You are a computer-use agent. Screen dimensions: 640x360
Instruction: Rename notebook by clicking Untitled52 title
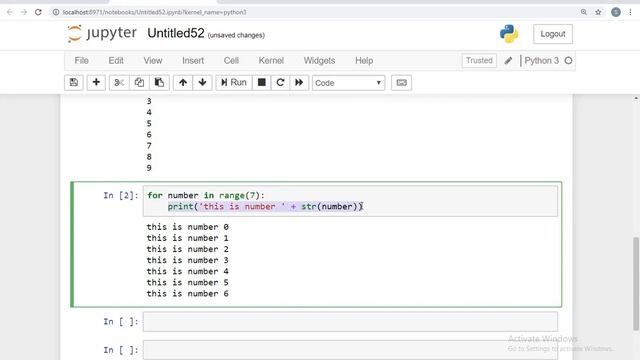click(x=176, y=33)
